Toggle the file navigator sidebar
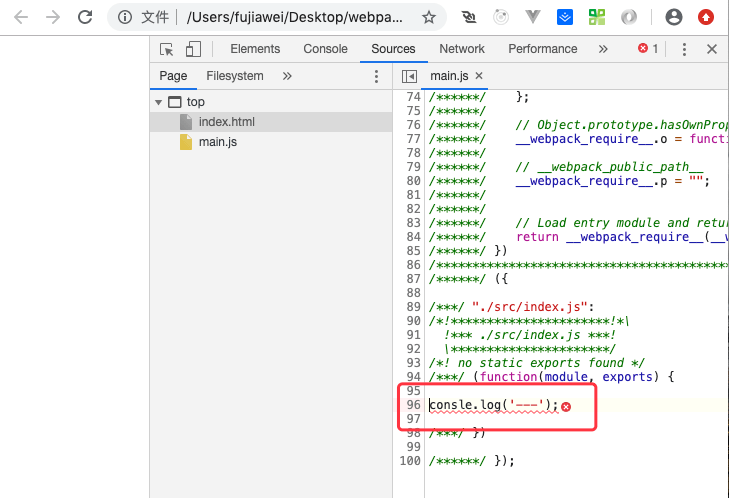Viewport: 729px width, 498px height. pos(409,76)
